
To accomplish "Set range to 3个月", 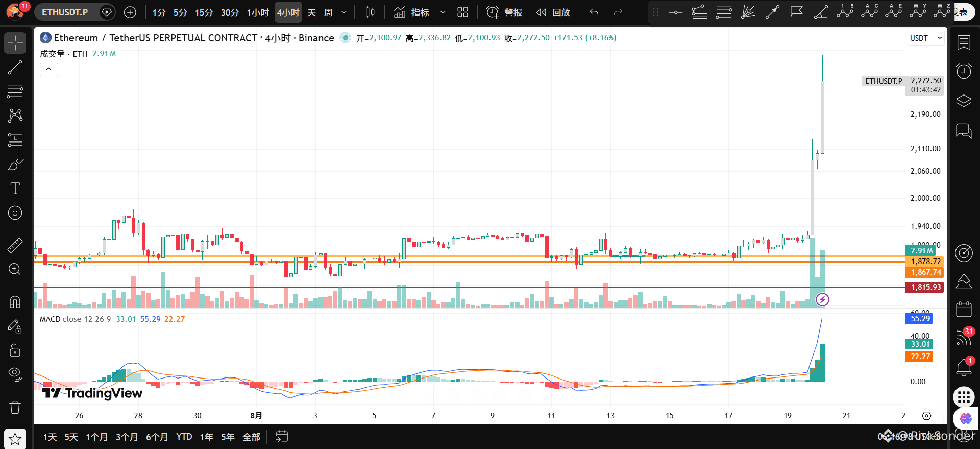I will (x=127, y=437).
